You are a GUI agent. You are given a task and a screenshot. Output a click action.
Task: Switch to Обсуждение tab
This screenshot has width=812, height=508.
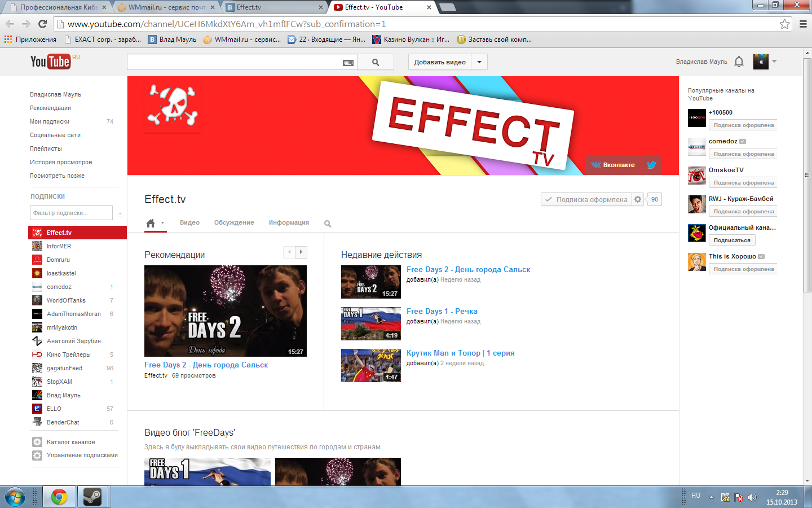pos(234,222)
